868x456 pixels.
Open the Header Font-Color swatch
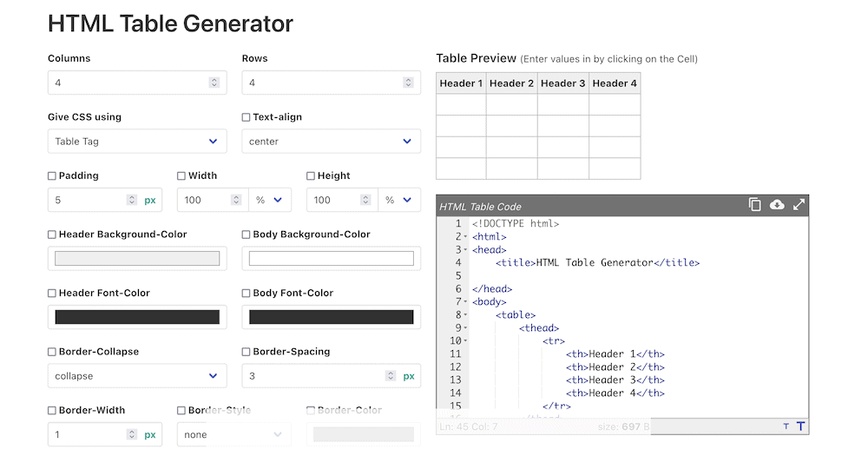(137, 317)
